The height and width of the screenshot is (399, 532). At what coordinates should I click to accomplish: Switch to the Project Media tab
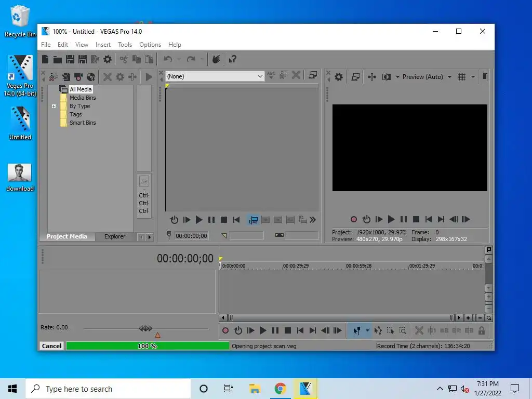click(67, 236)
